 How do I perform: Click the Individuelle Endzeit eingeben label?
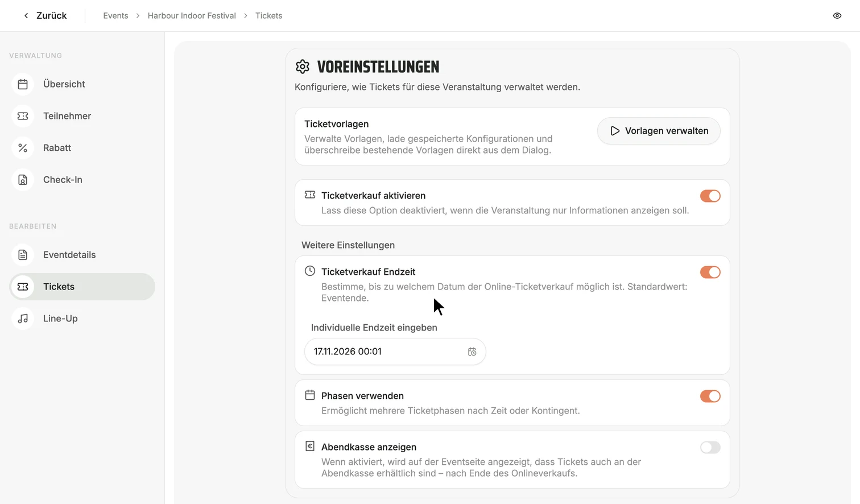(x=374, y=328)
